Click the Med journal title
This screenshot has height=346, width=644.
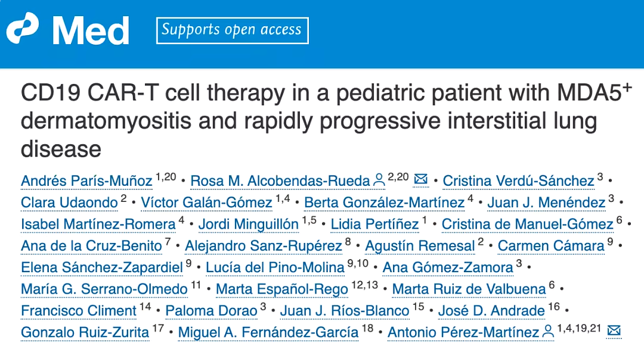[91, 31]
